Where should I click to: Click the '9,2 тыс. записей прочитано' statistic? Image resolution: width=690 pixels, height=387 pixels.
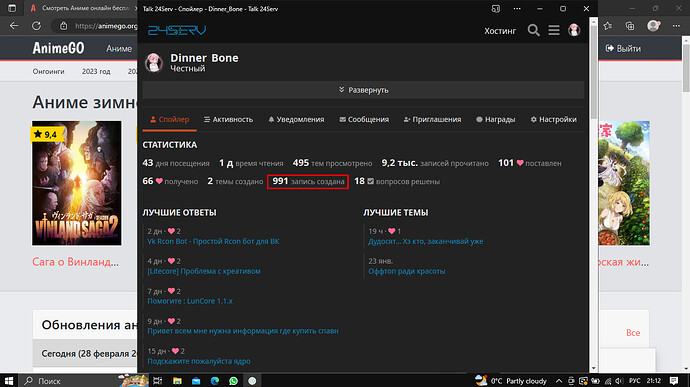click(435, 163)
